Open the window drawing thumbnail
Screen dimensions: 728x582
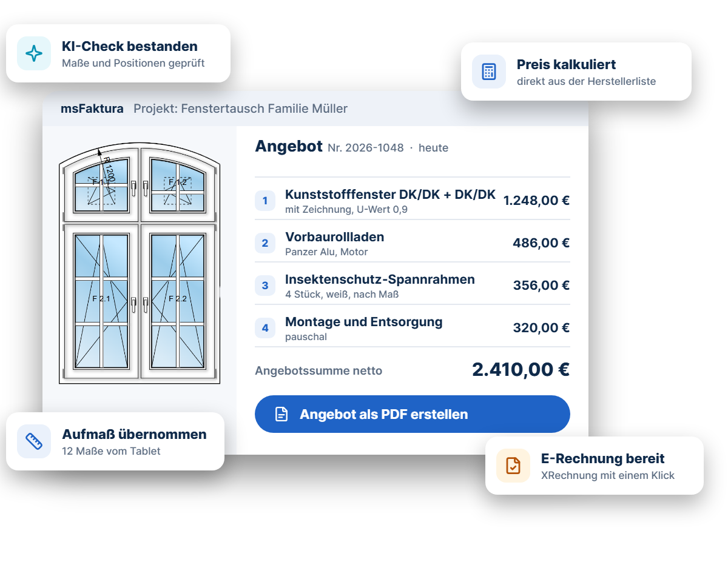(140, 264)
